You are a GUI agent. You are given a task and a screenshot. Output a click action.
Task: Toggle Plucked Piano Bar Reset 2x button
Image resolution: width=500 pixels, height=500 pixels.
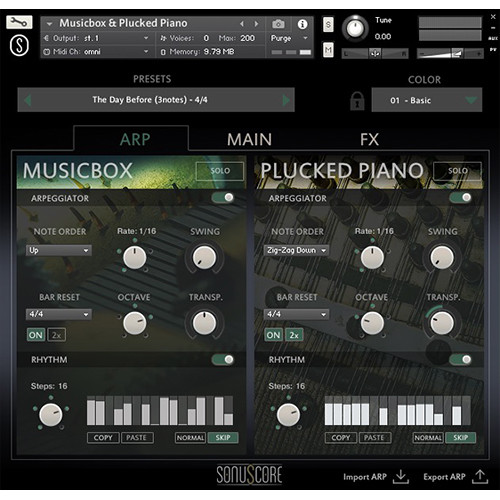coord(294,335)
